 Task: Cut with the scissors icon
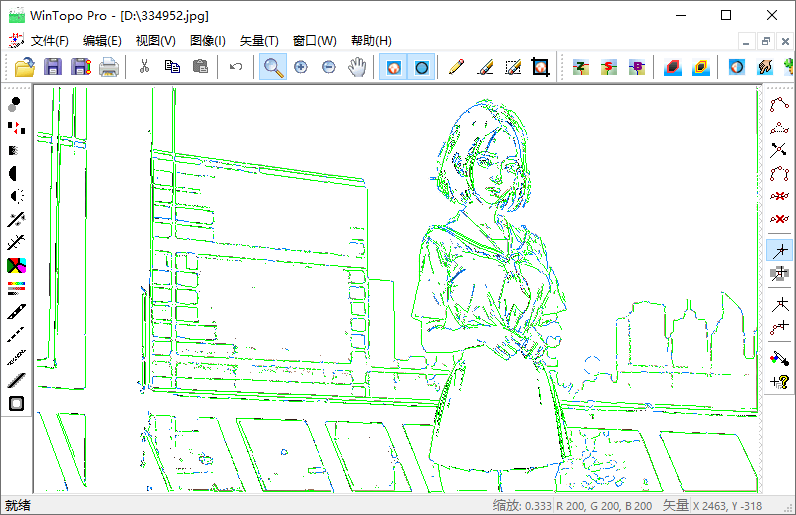(x=145, y=67)
